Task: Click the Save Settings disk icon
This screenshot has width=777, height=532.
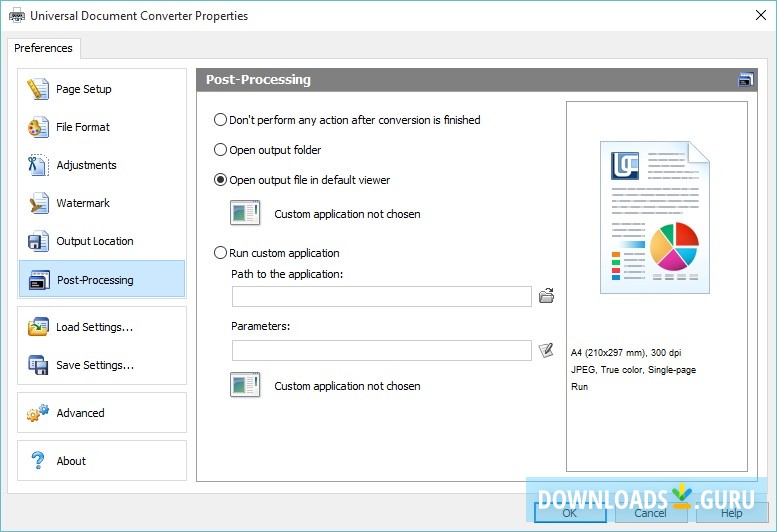Action: (x=38, y=365)
